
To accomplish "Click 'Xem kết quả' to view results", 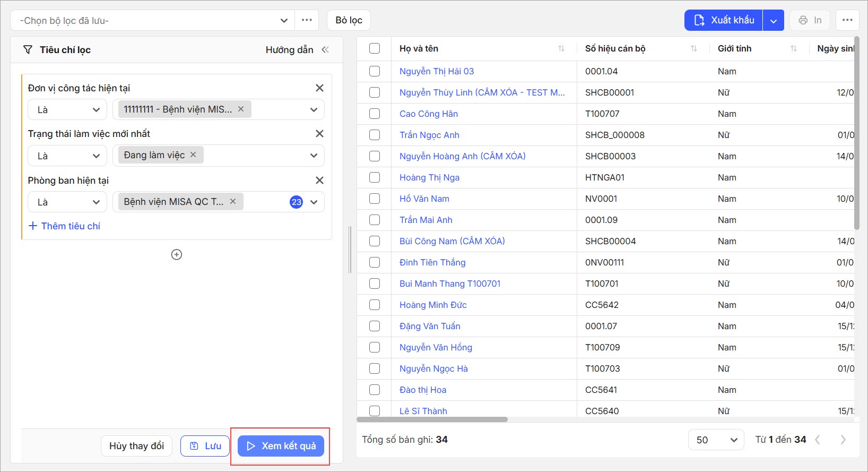I will (x=281, y=446).
